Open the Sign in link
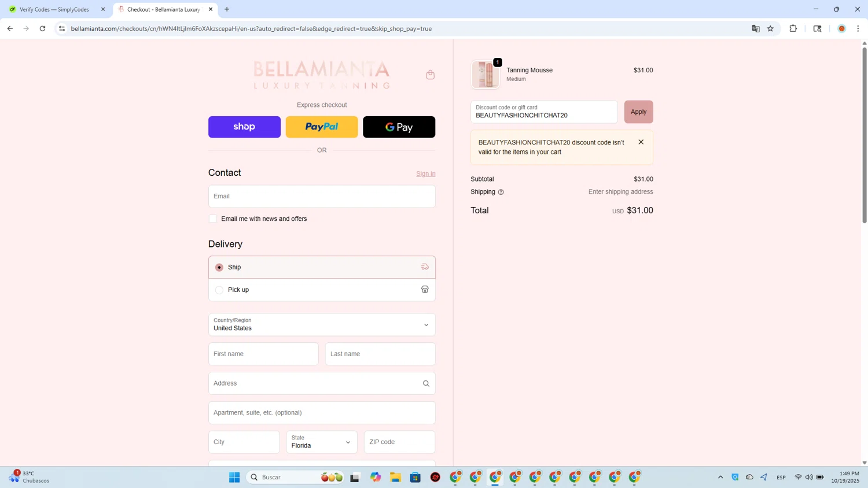The image size is (868, 488). point(426,173)
